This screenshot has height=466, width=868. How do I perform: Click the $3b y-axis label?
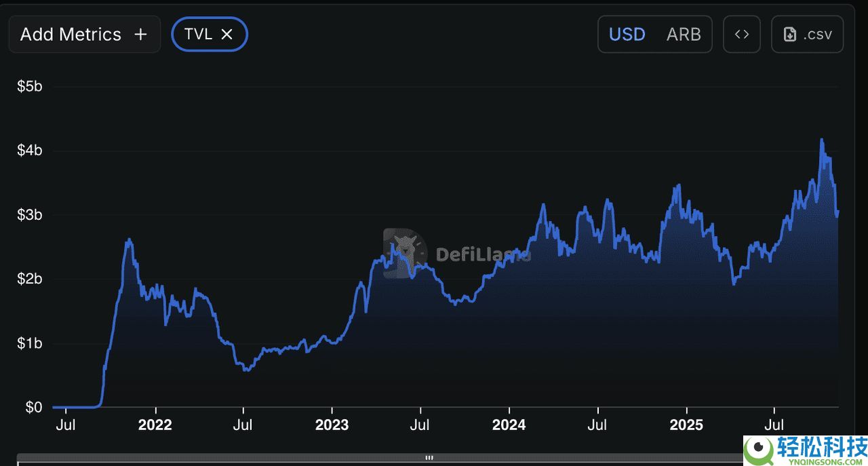[x=29, y=215]
